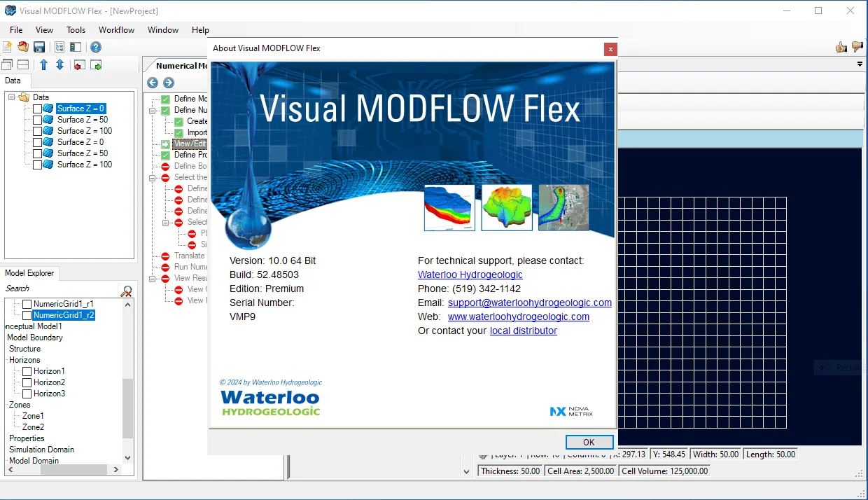Select the Model Explorer tab
This screenshot has height=500, width=868.
click(29, 273)
